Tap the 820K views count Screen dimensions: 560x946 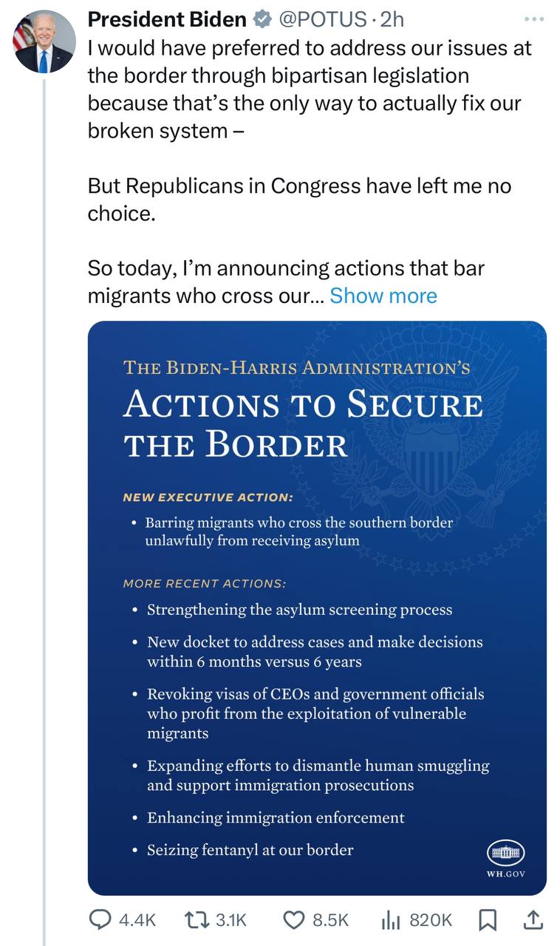point(430,920)
